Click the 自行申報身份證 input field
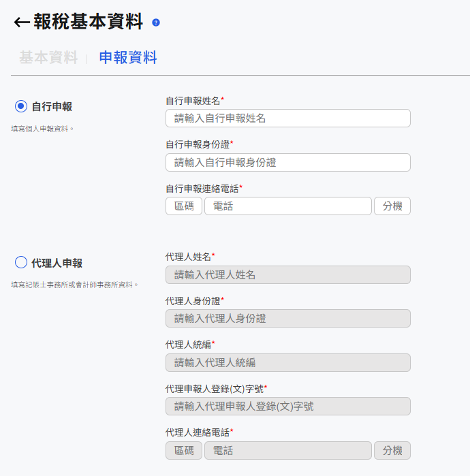The image size is (470, 476). point(287,163)
